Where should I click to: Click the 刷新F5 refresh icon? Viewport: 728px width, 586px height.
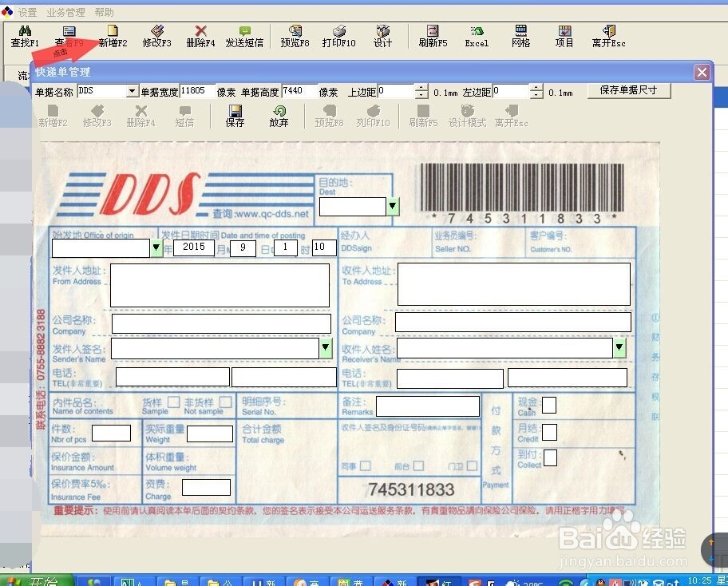pos(433,31)
